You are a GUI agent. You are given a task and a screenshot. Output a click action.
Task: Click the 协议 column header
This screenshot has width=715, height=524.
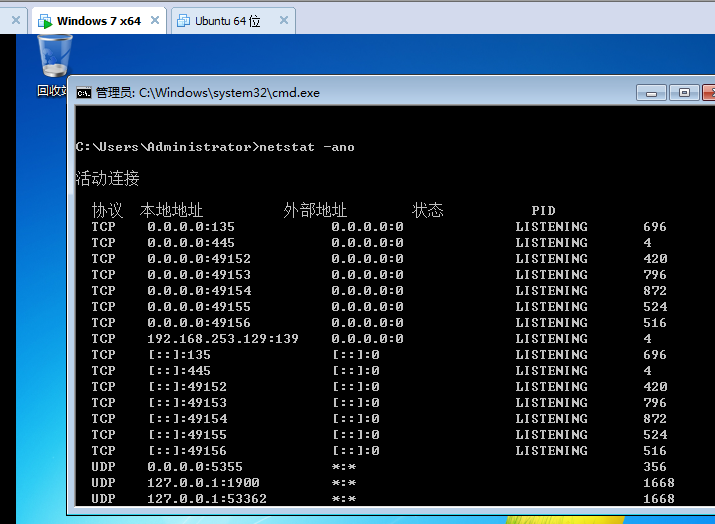(x=107, y=210)
